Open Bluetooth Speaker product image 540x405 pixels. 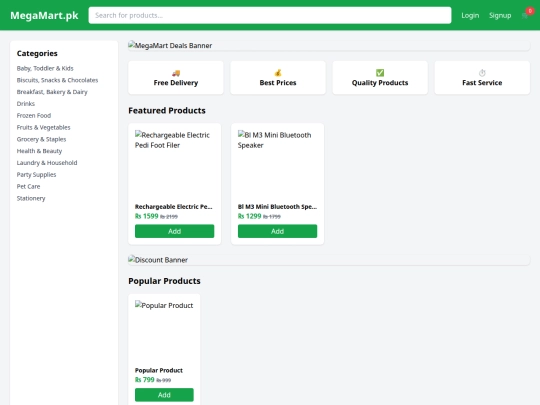tap(277, 164)
